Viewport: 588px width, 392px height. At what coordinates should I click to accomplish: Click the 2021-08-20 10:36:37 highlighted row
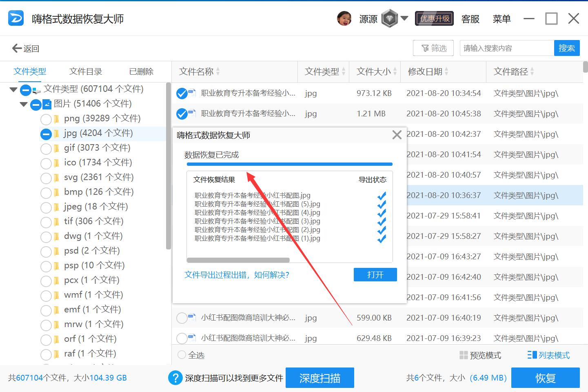pyautogui.click(x=495, y=195)
